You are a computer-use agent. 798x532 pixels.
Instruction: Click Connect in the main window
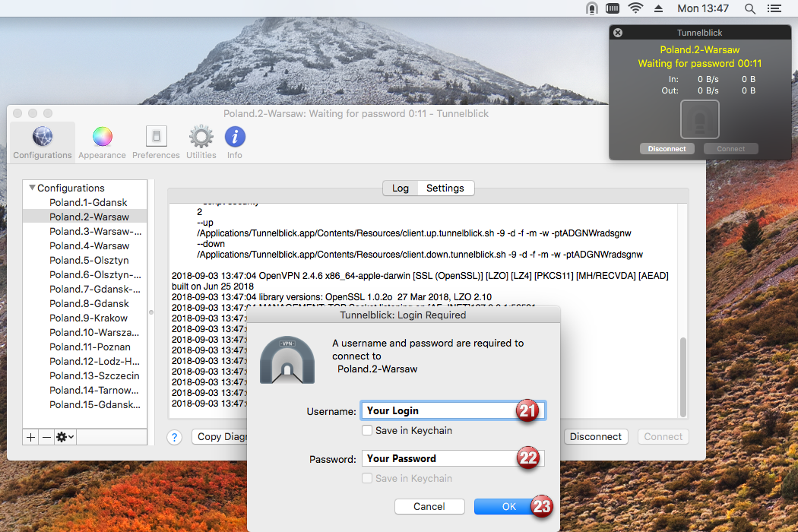(x=663, y=436)
